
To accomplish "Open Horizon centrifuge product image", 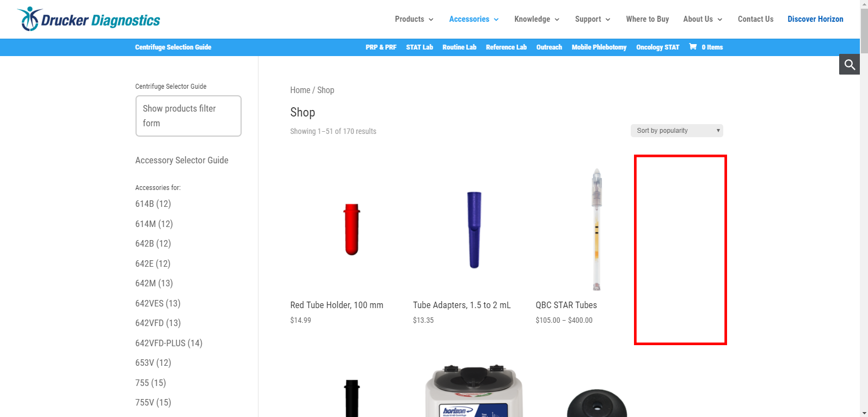I will [x=474, y=392].
